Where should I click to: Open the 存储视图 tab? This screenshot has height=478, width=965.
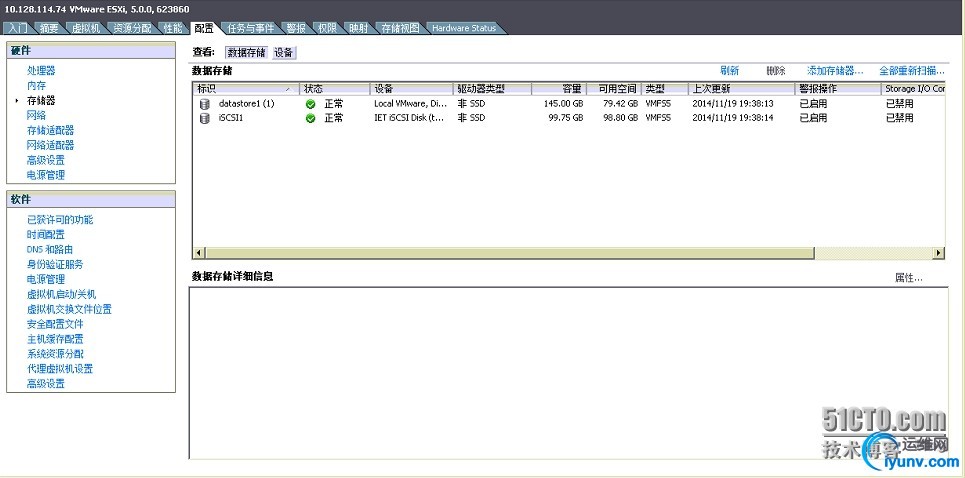click(x=400, y=28)
